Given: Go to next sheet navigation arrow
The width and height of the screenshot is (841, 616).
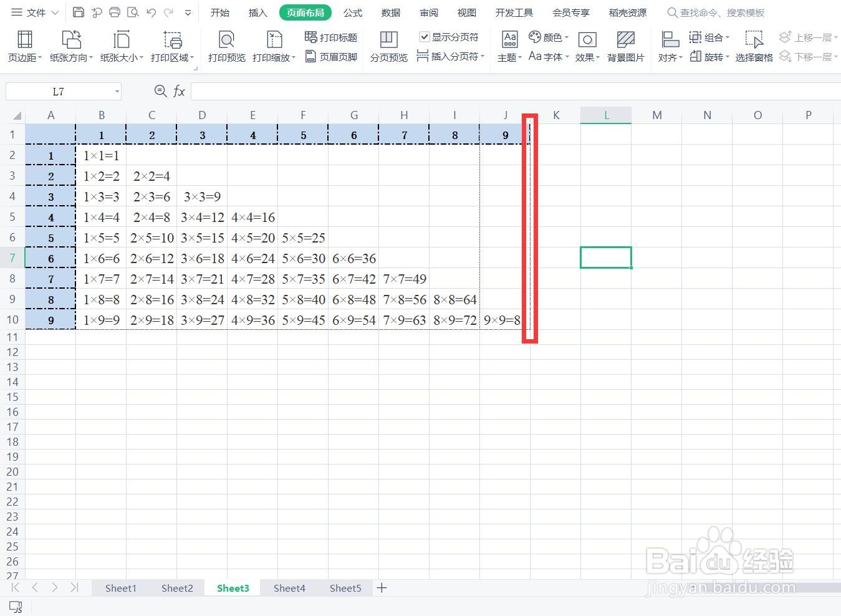Looking at the screenshot, I should click(x=55, y=587).
